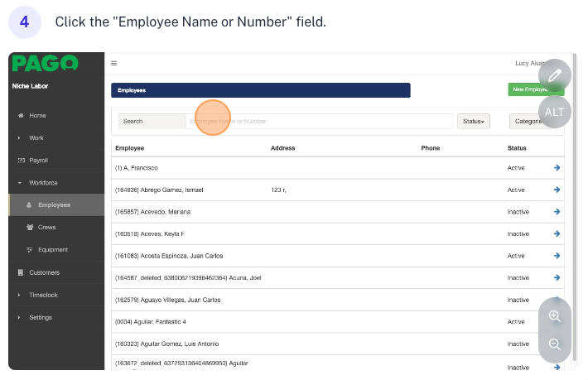Go to Home in sidebar

coord(37,115)
